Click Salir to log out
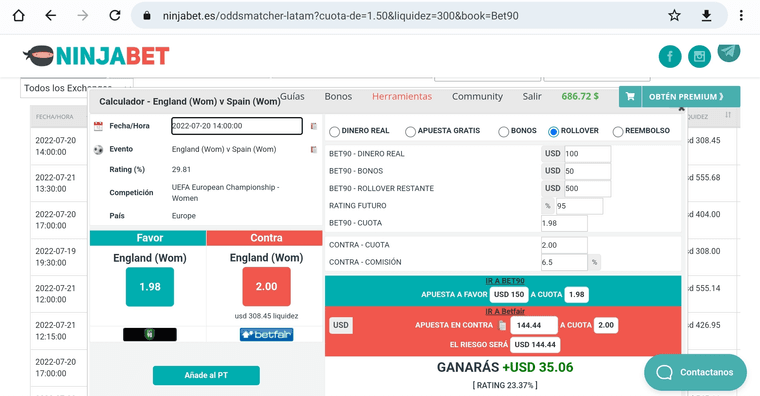760x396 pixels. [532, 96]
